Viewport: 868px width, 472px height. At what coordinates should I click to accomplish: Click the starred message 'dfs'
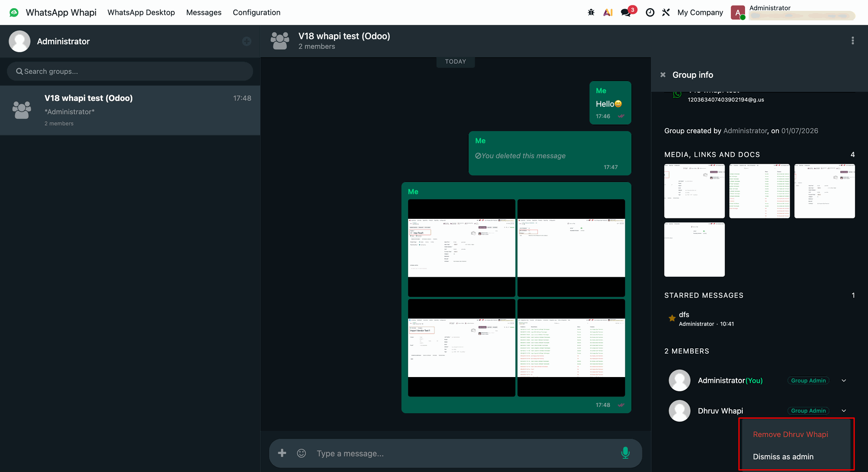point(684,315)
